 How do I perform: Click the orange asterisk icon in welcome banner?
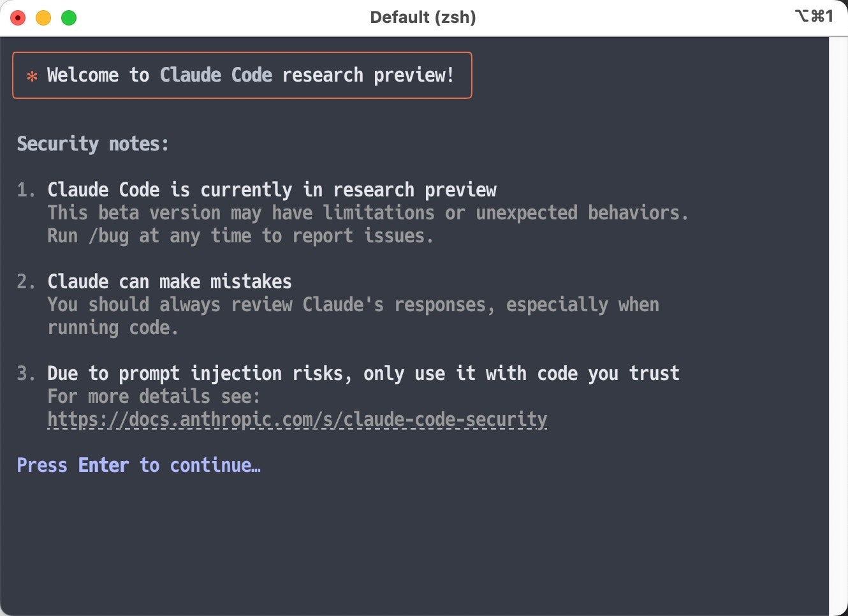(32, 77)
